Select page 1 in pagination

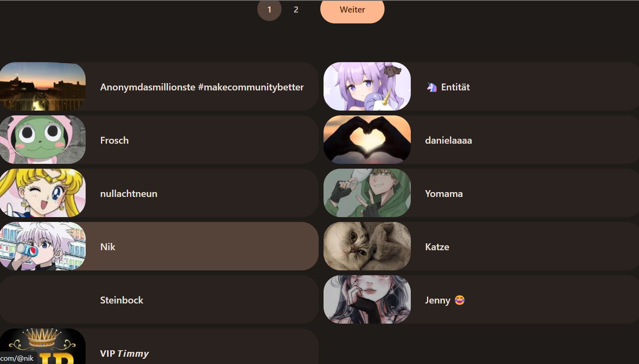coord(269,9)
